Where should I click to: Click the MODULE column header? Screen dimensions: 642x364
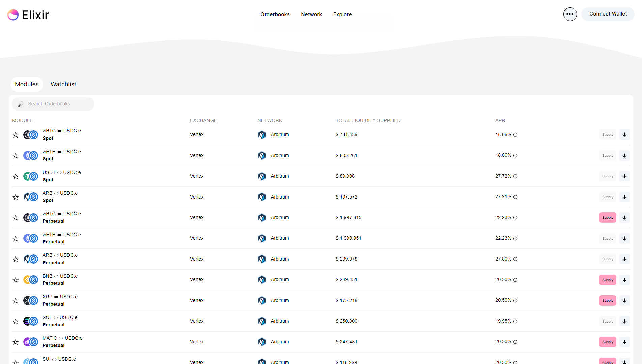23,120
